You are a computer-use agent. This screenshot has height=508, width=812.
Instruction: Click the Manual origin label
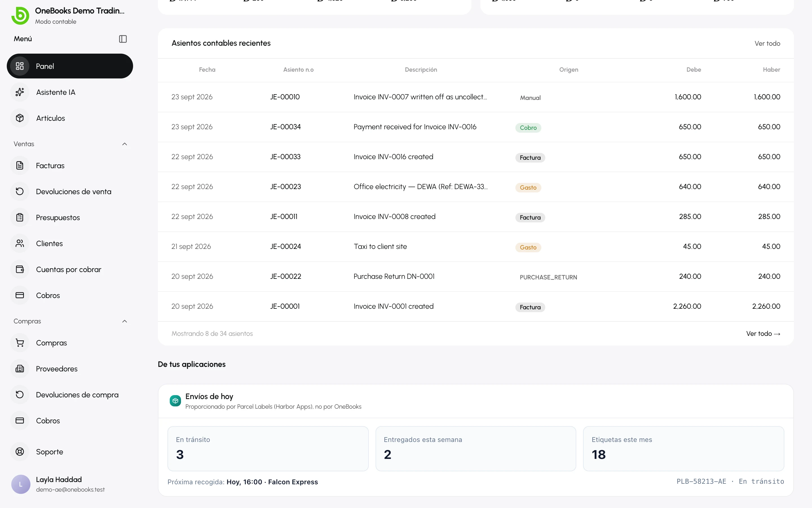(530, 98)
